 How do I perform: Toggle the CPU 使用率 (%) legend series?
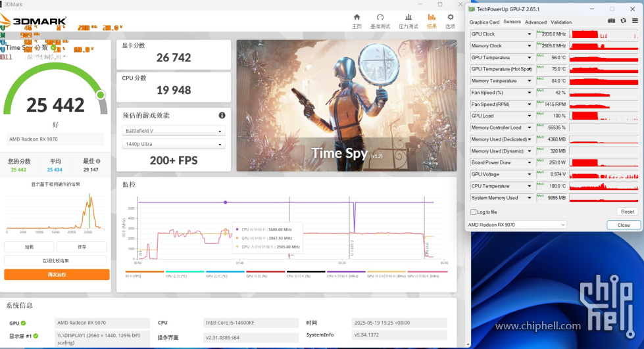point(306,274)
